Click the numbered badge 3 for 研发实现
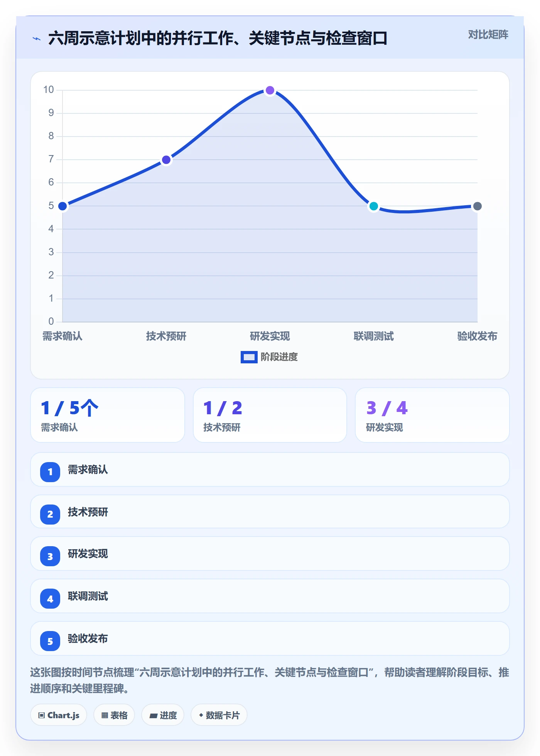Image resolution: width=540 pixels, height=756 pixels. point(50,557)
